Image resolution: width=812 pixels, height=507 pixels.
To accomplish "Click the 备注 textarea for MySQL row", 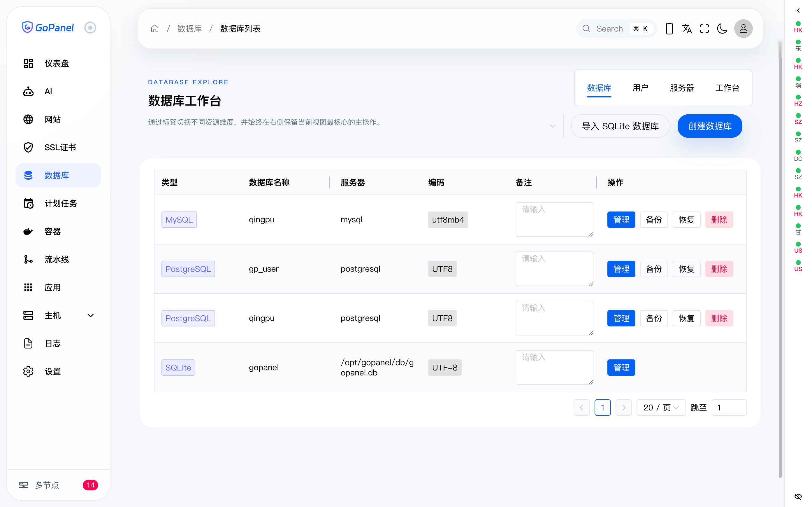I will coord(554,219).
